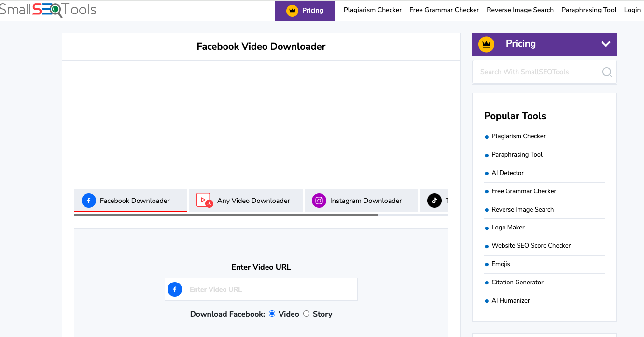644x337 pixels.
Task: Open Logo Maker from Popular Tools
Action: pyautogui.click(x=508, y=227)
